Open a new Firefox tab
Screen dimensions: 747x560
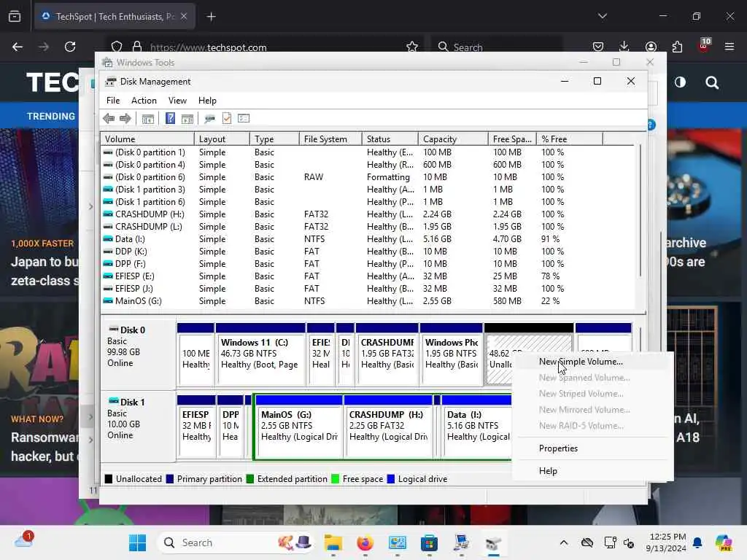[x=211, y=17]
